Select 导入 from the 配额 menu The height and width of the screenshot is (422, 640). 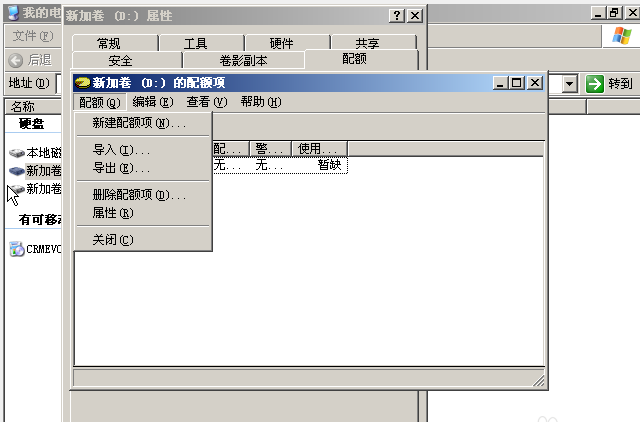tap(121, 150)
